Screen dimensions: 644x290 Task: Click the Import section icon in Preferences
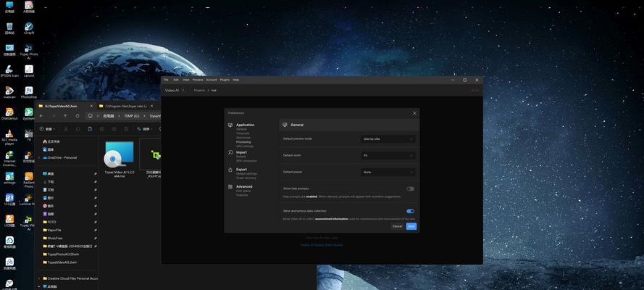(230, 152)
